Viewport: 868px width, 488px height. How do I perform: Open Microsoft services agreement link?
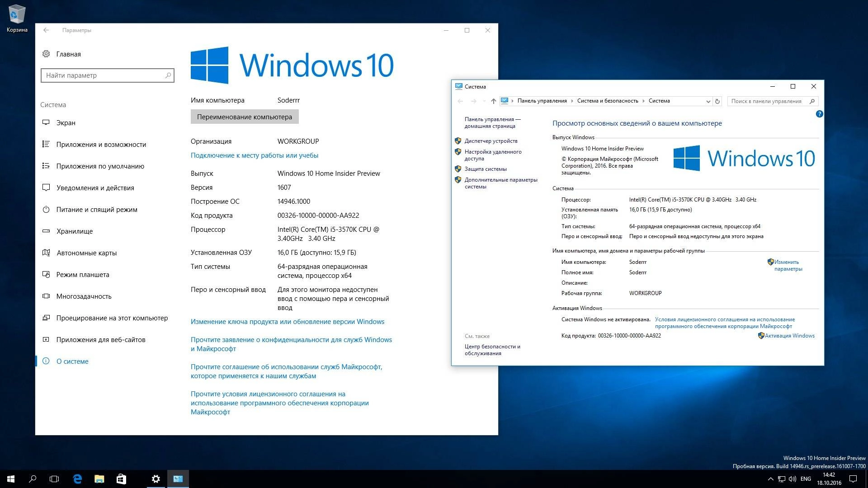pyautogui.click(x=287, y=371)
